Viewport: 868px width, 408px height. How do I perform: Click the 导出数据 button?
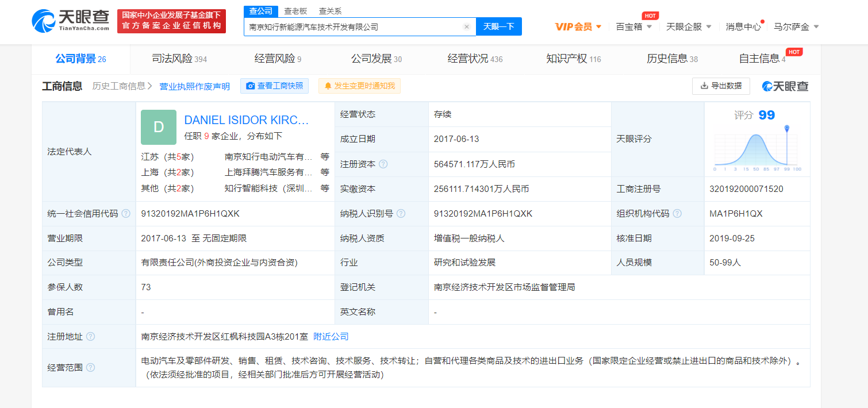721,86
